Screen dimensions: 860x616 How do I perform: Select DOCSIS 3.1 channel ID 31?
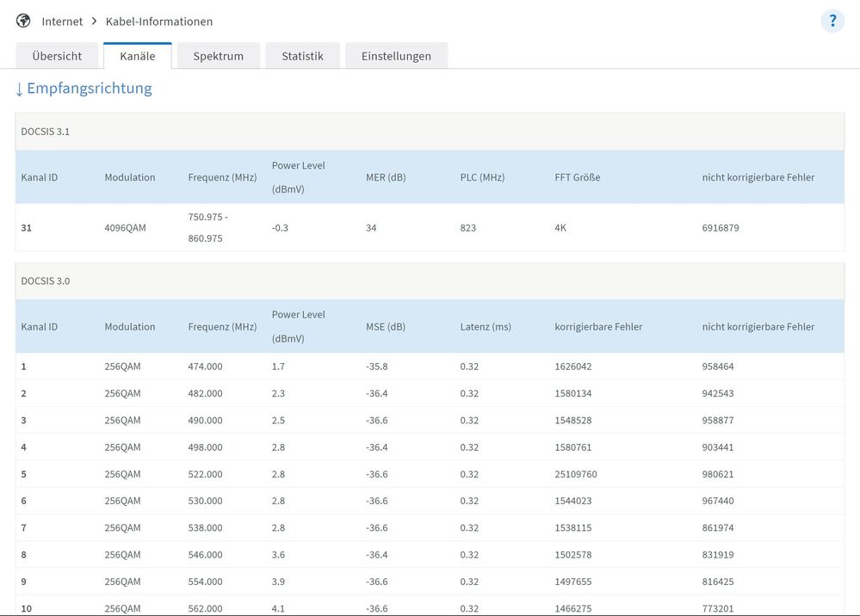coord(27,228)
